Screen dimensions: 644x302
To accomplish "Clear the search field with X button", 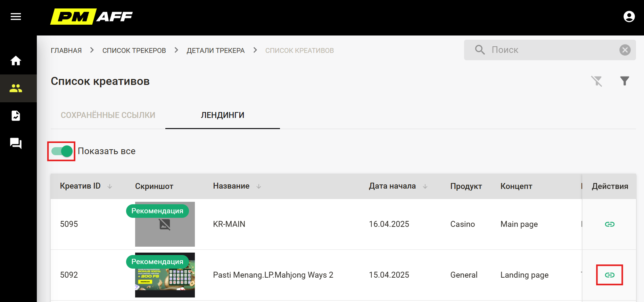I will click(x=625, y=50).
